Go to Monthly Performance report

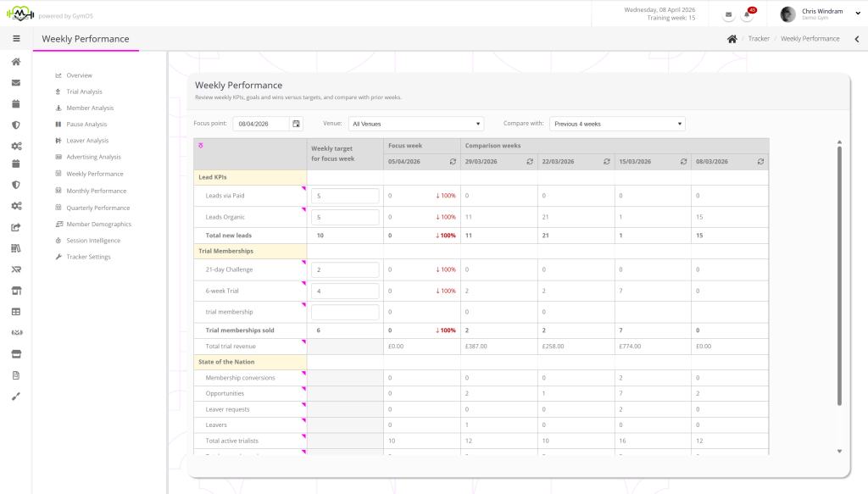coord(96,191)
